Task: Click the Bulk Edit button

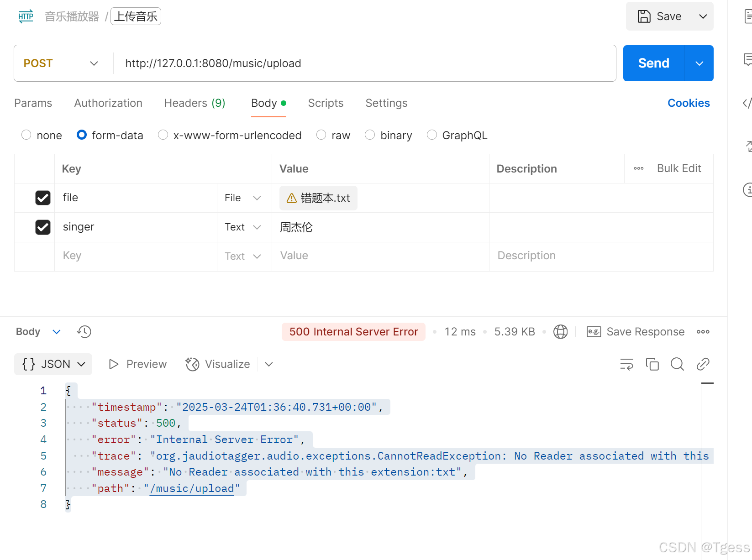Action: pyautogui.click(x=679, y=168)
